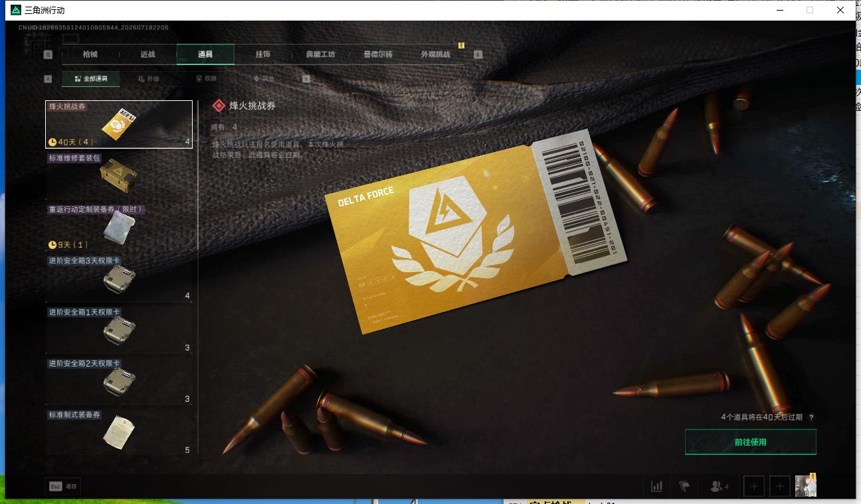This screenshot has height=504, width=861.
Task: Open the friends list icon
Action: pyautogui.click(x=719, y=486)
